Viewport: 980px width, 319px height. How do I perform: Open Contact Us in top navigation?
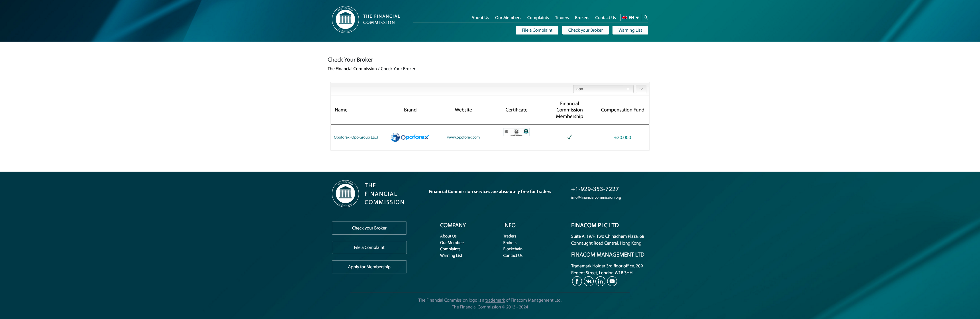(605, 18)
